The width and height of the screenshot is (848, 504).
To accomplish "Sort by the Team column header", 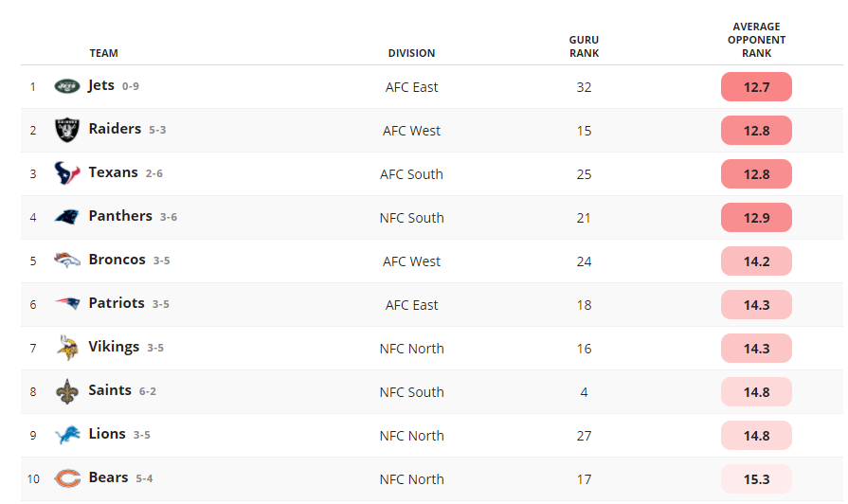I will coord(104,53).
